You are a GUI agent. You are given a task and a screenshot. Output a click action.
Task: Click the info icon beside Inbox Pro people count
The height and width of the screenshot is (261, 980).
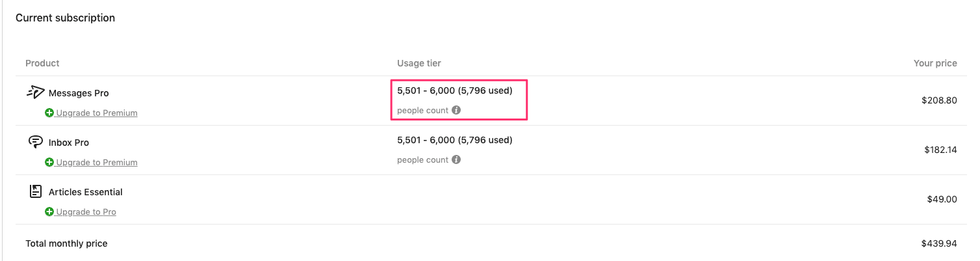456,159
